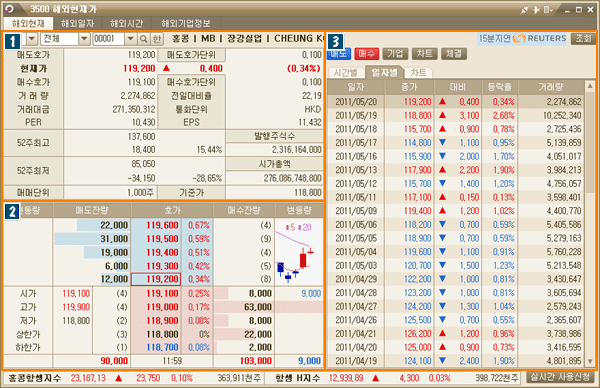
Task: Open the leftmost dropdown arrow beside 전체
Action: (x=32, y=39)
